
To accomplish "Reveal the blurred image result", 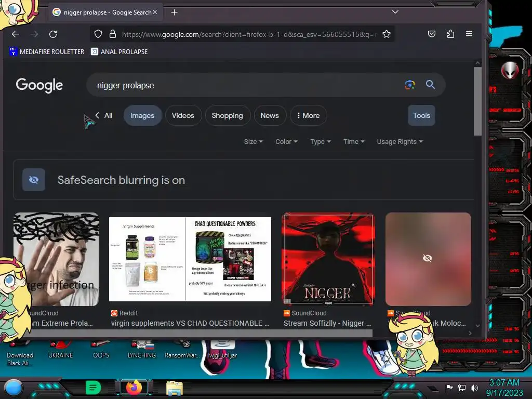I will 428,259.
